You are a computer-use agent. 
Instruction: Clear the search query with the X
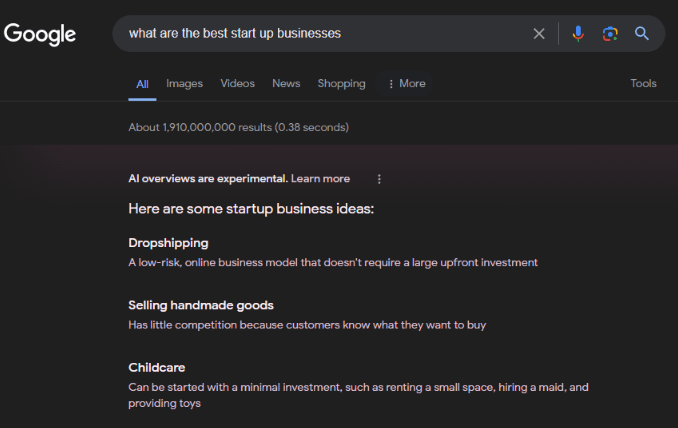tap(539, 34)
